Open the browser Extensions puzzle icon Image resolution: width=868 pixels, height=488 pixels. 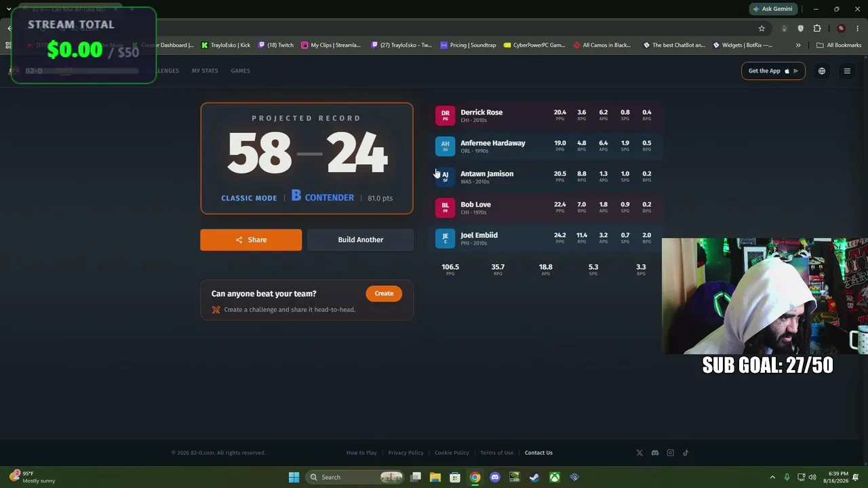point(817,28)
